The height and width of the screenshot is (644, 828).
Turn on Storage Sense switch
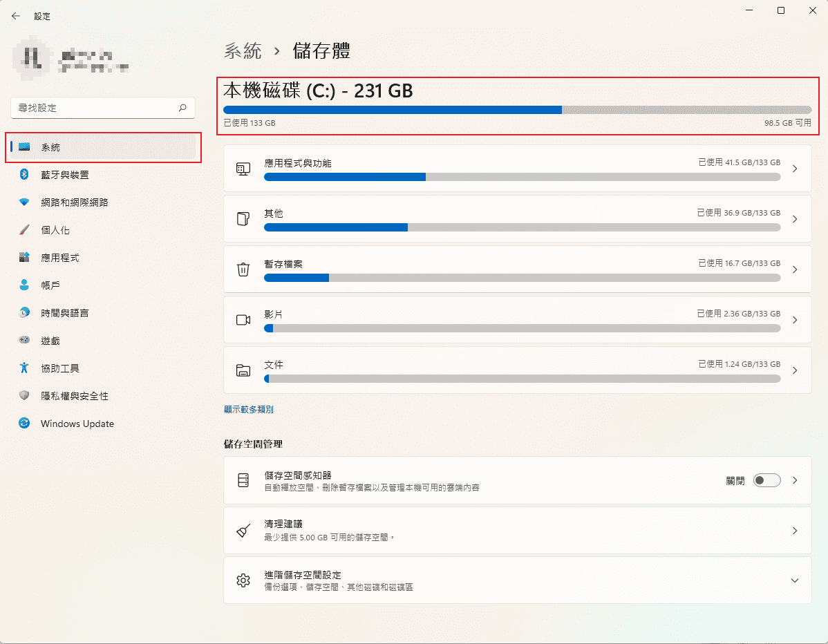click(766, 480)
